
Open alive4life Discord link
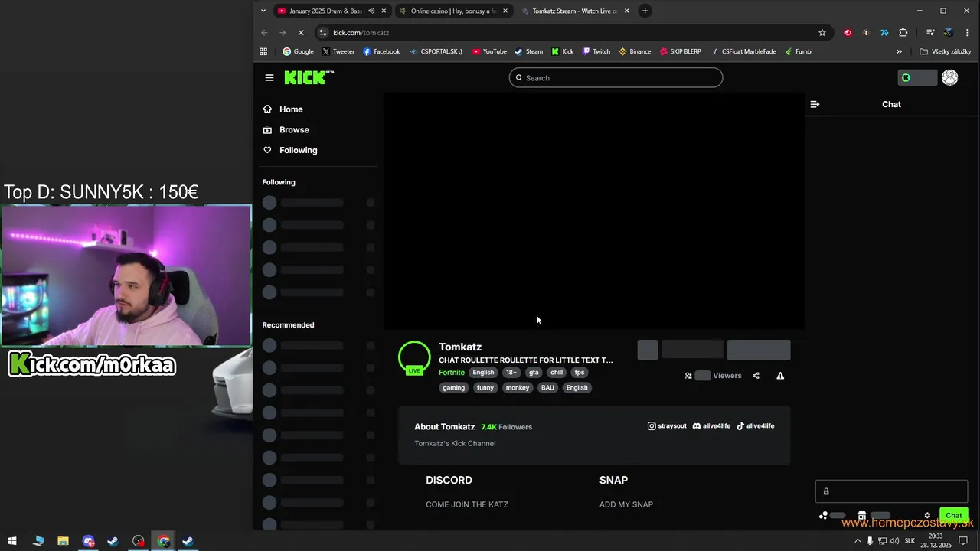click(711, 426)
